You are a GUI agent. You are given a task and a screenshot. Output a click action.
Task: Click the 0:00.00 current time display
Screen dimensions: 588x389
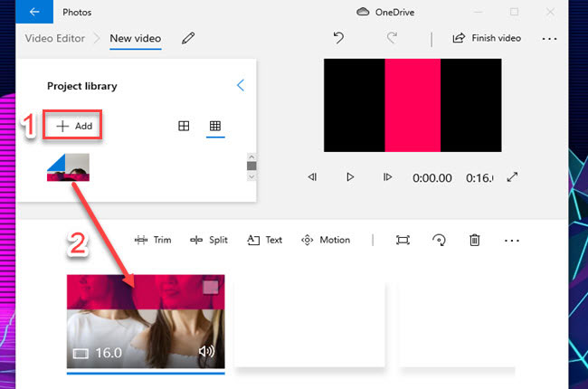pyautogui.click(x=432, y=178)
